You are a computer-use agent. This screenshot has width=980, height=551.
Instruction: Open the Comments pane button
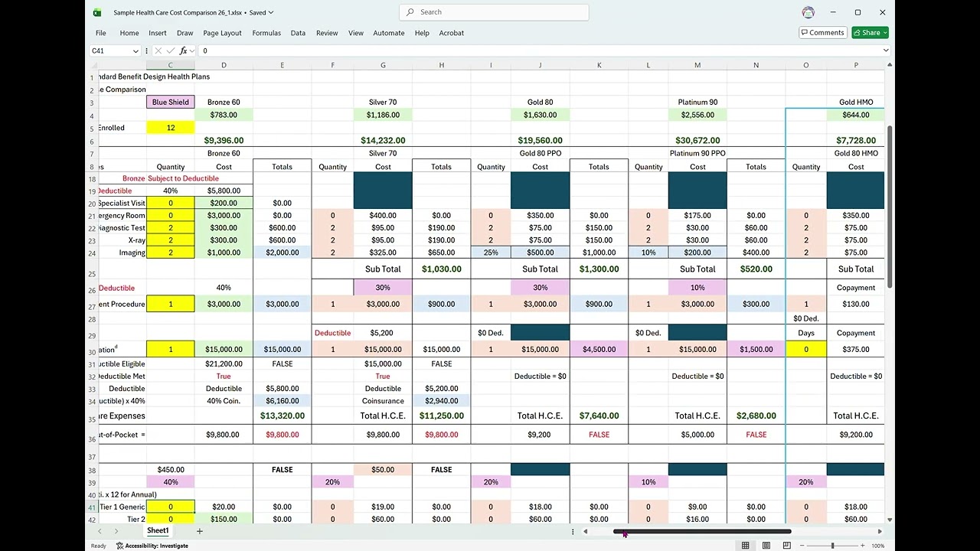823,33
